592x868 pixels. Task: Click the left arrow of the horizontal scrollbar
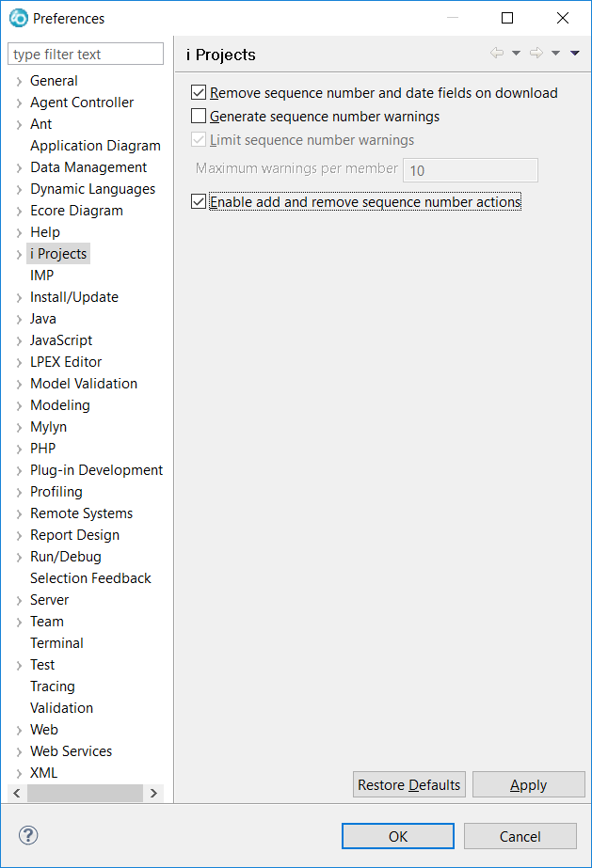[x=16, y=793]
